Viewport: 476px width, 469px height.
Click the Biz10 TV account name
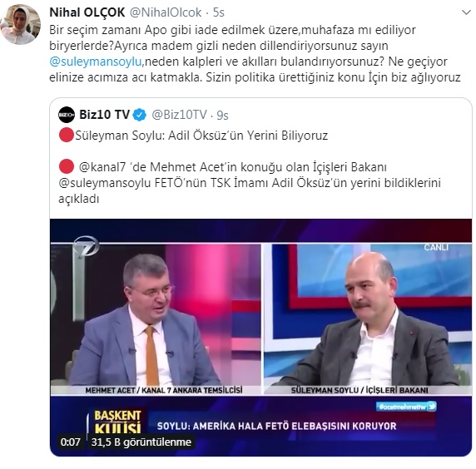104,115
